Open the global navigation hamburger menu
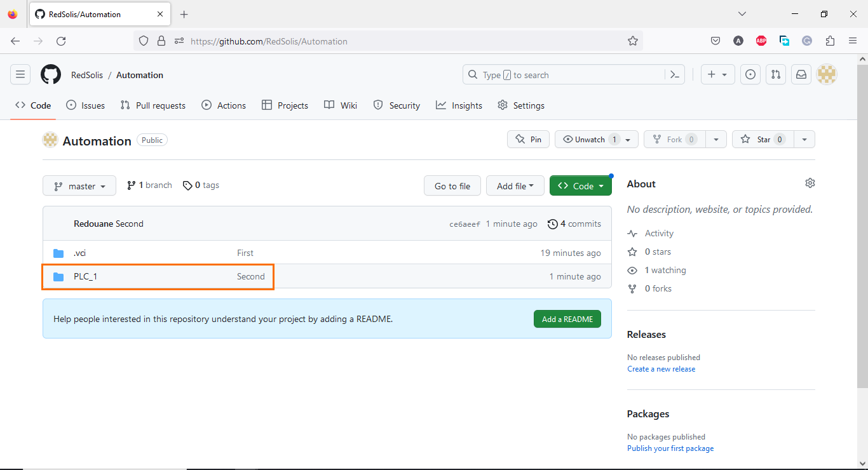Screen dimensions: 868x470 [x=20, y=74]
